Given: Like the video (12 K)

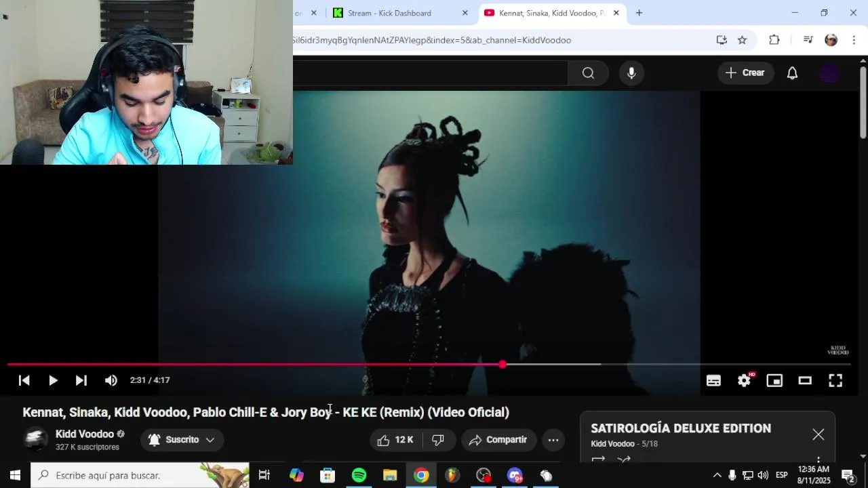Looking at the screenshot, I should 396,440.
